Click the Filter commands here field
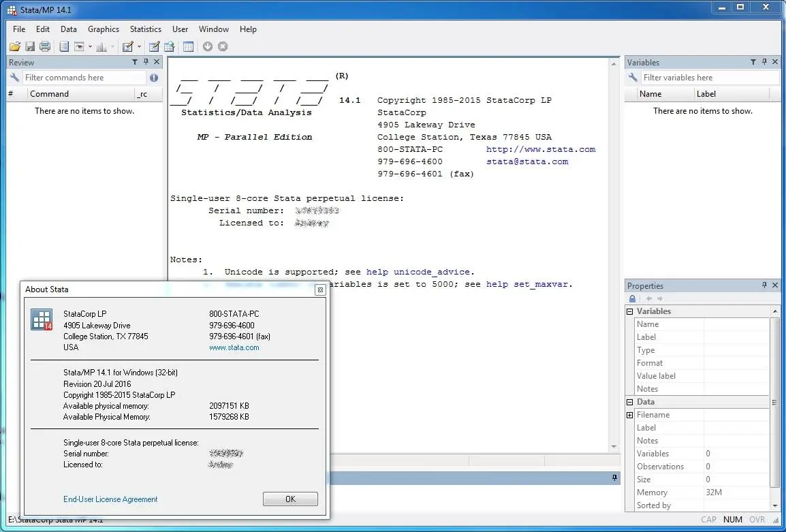This screenshot has width=786, height=532. (84, 78)
